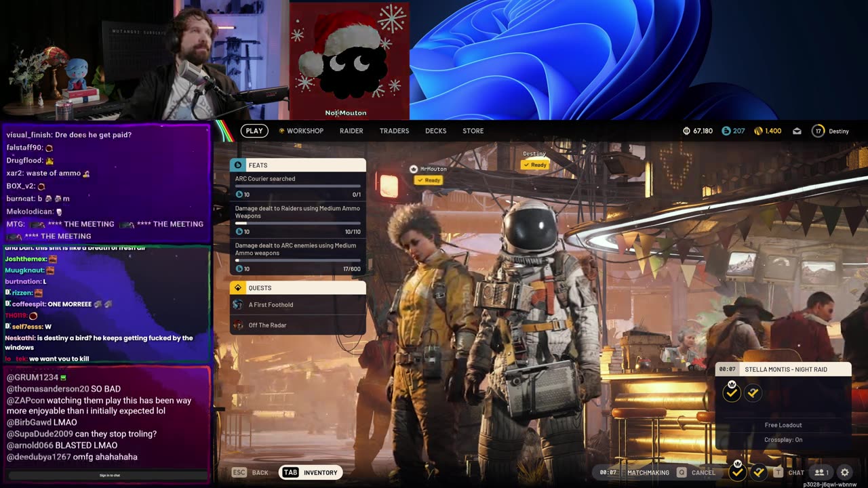Click the blue 207 currency icon

pyautogui.click(x=726, y=131)
